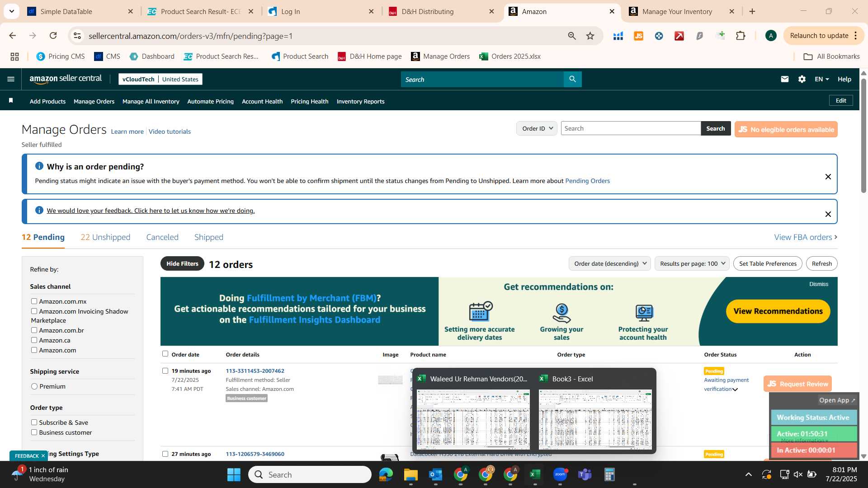The height and width of the screenshot is (488, 868).
Task: Close the feedback request banner
Action: 828,214
